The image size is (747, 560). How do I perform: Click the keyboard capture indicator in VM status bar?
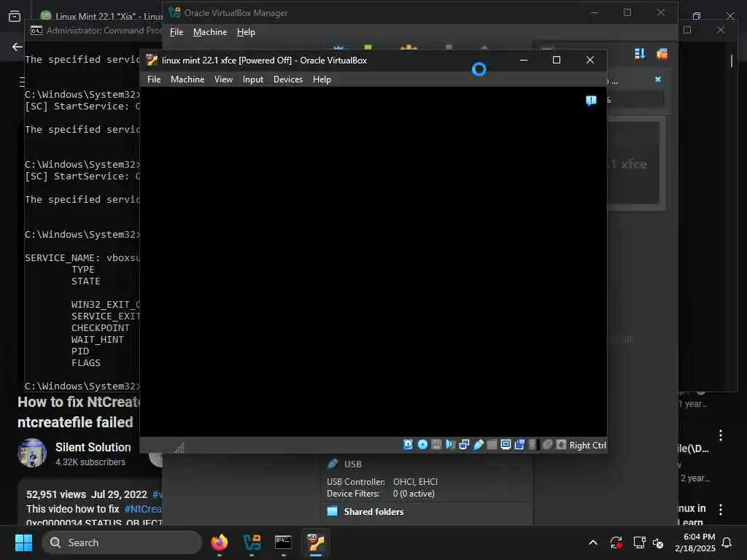pyautogui.click(x=561, y=444)
